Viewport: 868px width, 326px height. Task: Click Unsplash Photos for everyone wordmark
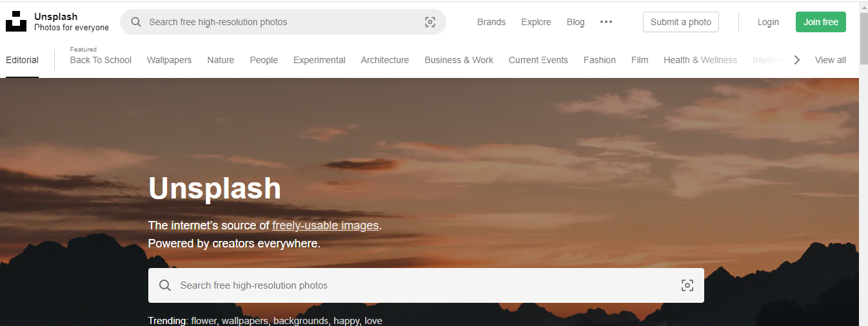(x=72, y=22)
